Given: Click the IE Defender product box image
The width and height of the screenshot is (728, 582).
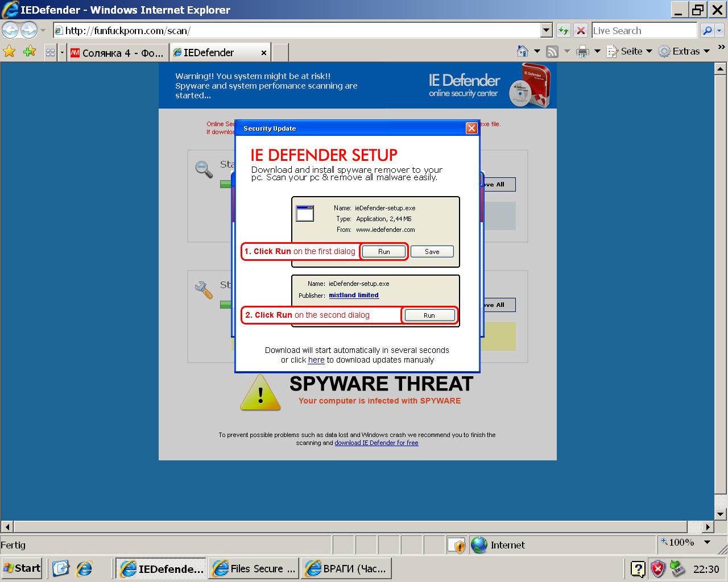Looking at the screenshot, I should (530, 85).
